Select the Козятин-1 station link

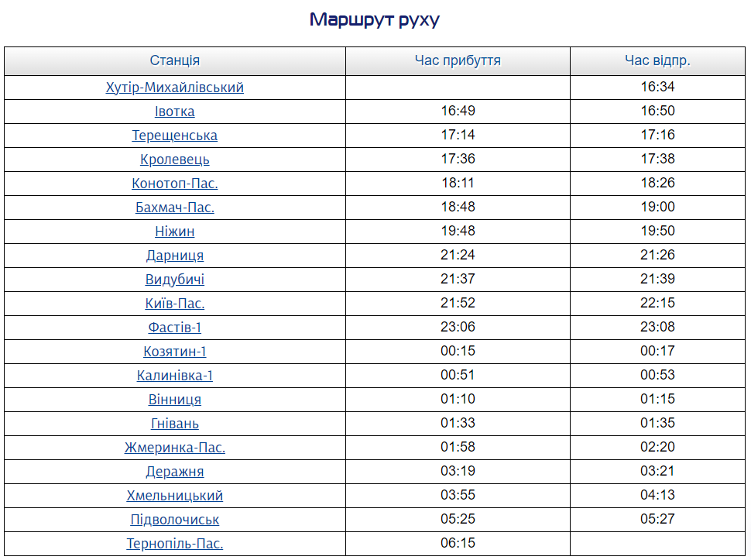(174, 352)
